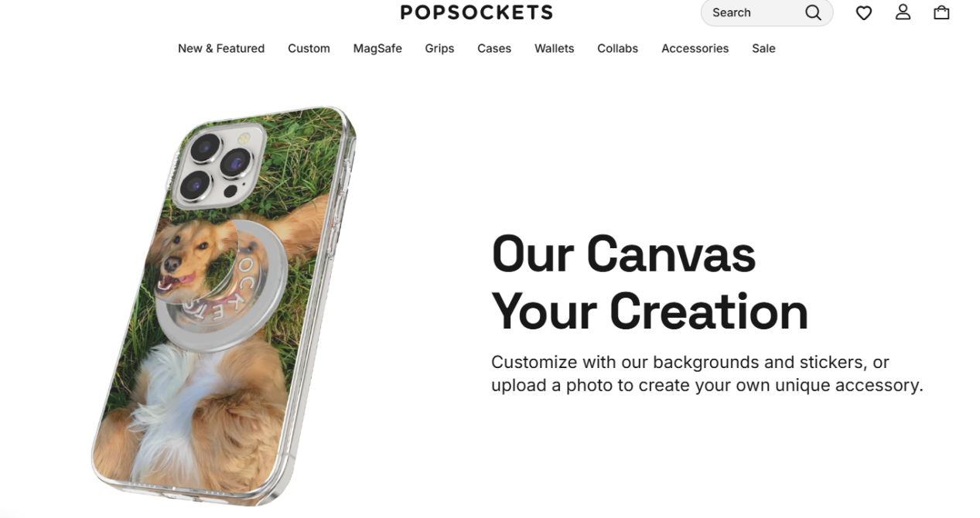Open the Accessories menu
The image size is (980, 518).
[x=695, y=48]
